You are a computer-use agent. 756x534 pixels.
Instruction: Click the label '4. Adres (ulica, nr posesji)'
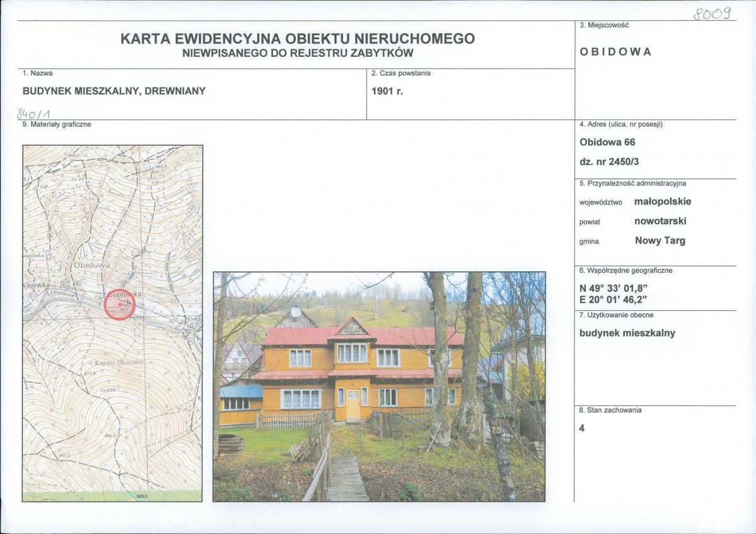[621, 124]
